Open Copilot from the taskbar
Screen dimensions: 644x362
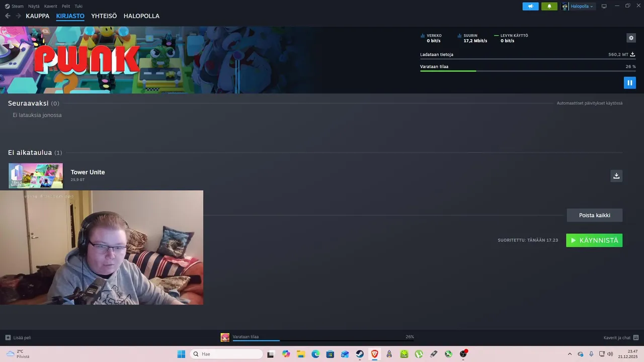[286, 354]
